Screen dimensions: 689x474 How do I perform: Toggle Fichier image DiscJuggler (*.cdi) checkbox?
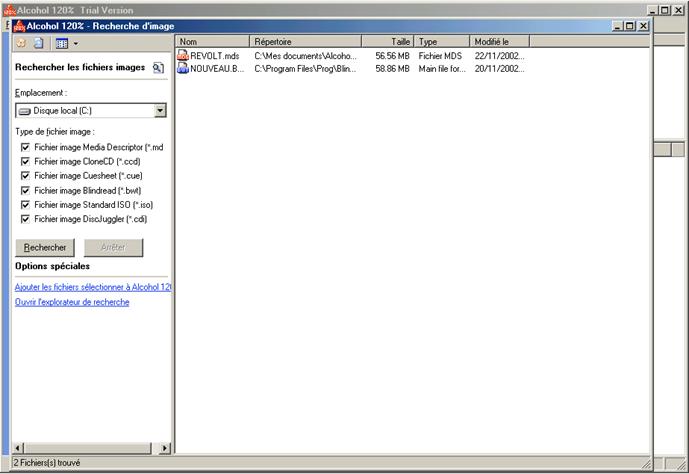pyautogui.click(x=25, y=219)
